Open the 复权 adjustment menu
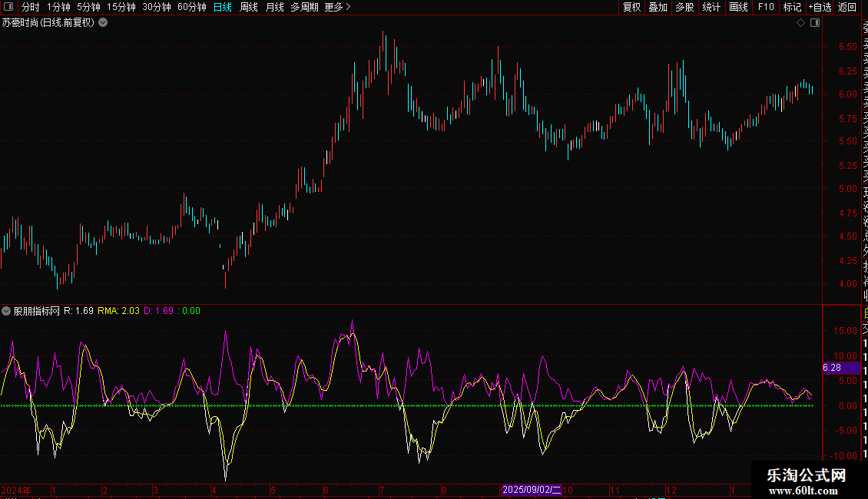 click(631, 7)
